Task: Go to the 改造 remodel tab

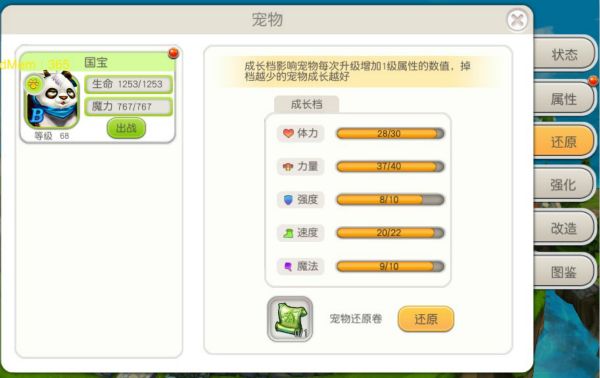Action: [564, 228]
